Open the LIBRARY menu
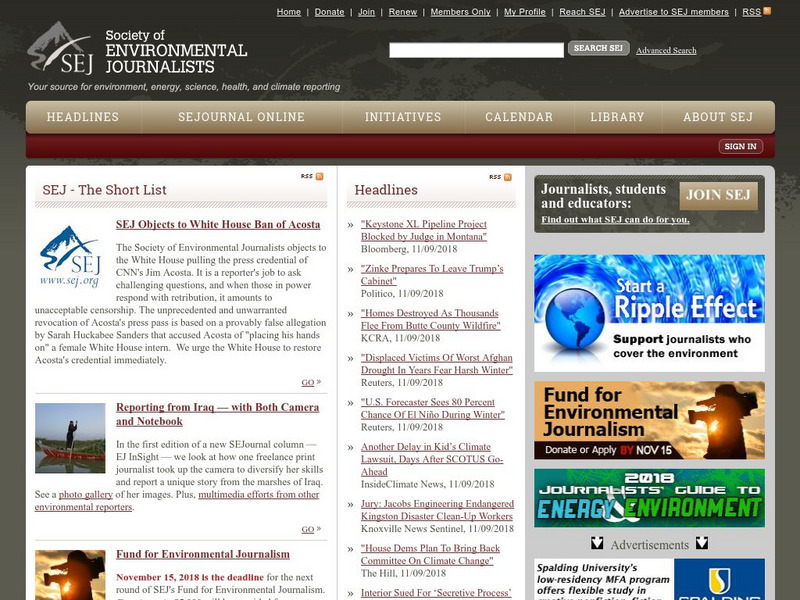The image size is (800, 600). (x=617, y=117)
